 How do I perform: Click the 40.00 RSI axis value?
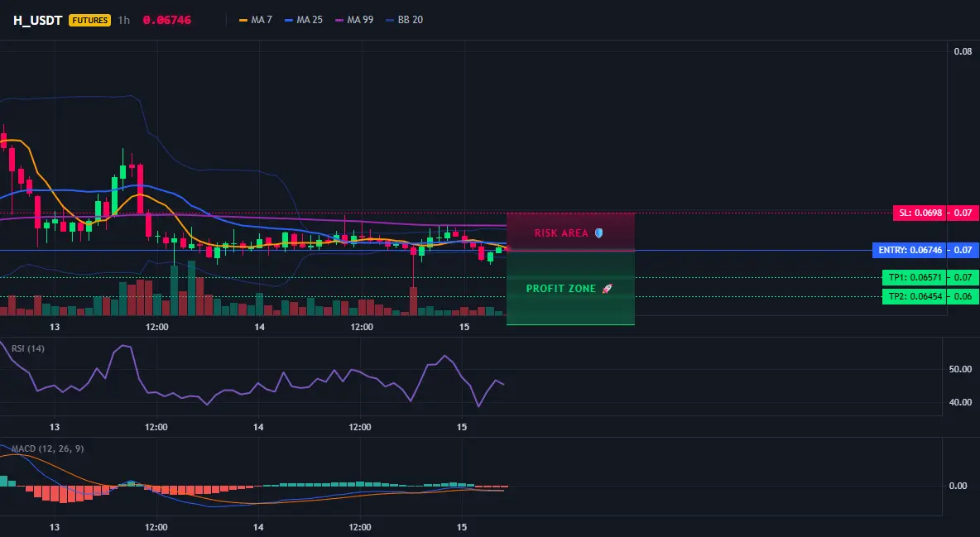[960, 402]
